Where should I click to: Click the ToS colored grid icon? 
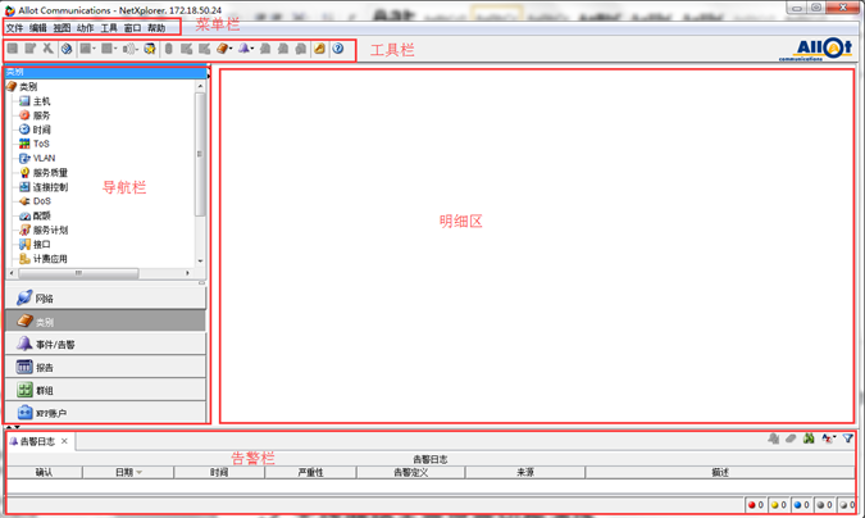24,143
